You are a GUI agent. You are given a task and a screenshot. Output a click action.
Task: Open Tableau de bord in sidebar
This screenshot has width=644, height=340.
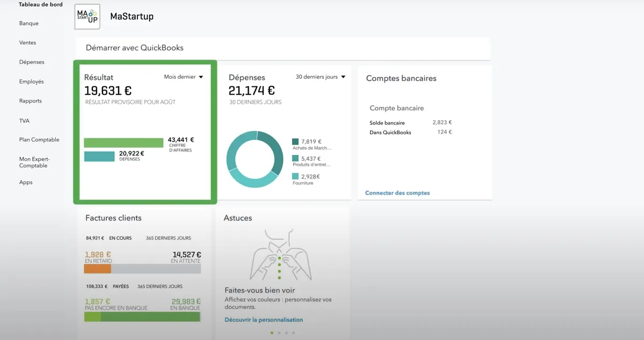41,4
